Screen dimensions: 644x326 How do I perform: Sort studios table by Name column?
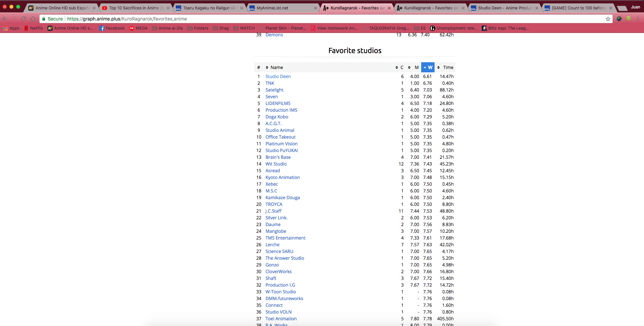coord(277,67)
